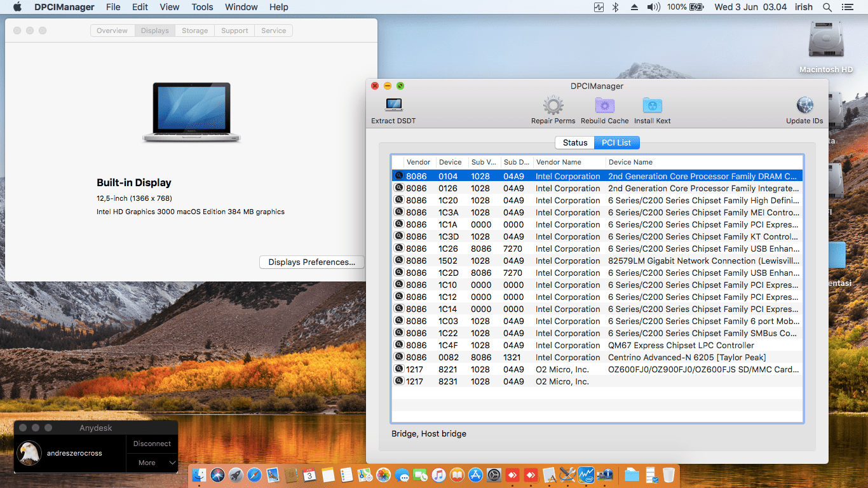Click the battery status in the menu bar
This screenshot has height=488, width=868.
coord(686,7)
